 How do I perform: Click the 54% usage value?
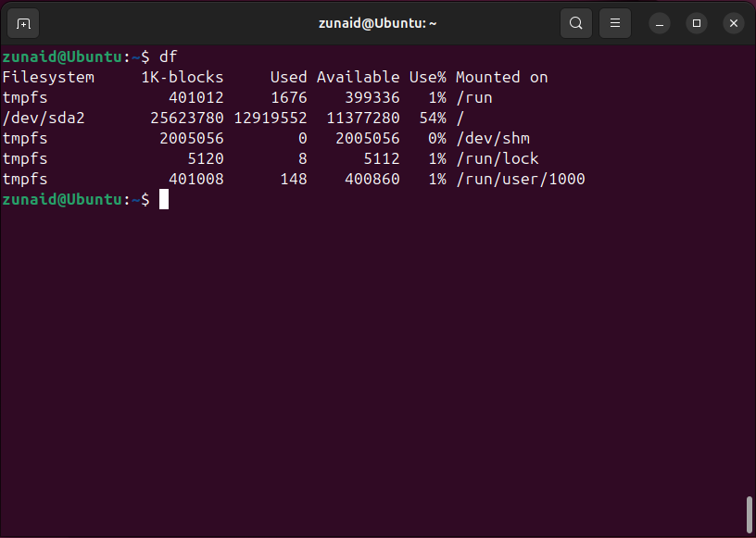pyautogui.click(x=427, y=119)
